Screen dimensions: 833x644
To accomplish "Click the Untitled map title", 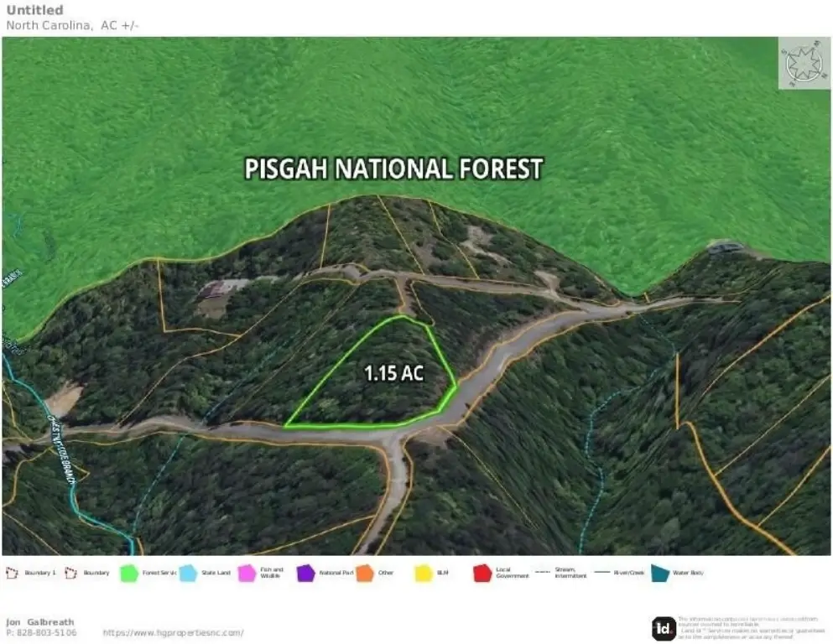I will (x=34, y=10).
